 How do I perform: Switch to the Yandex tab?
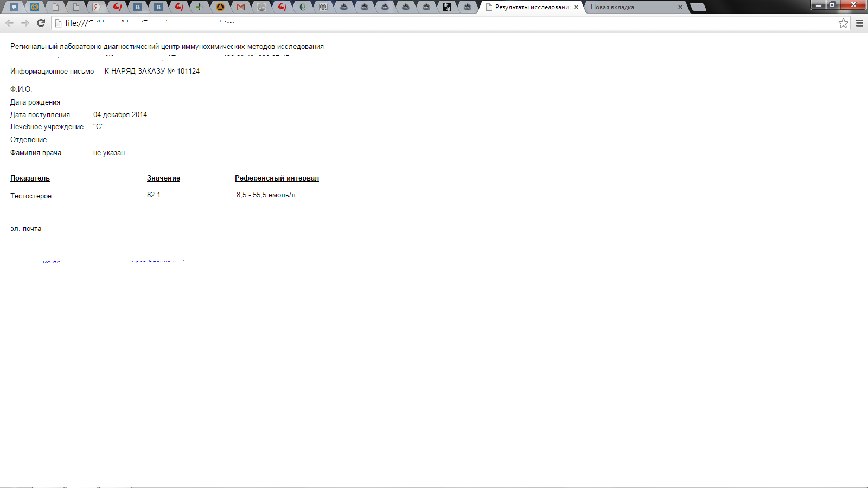point(97,7)
